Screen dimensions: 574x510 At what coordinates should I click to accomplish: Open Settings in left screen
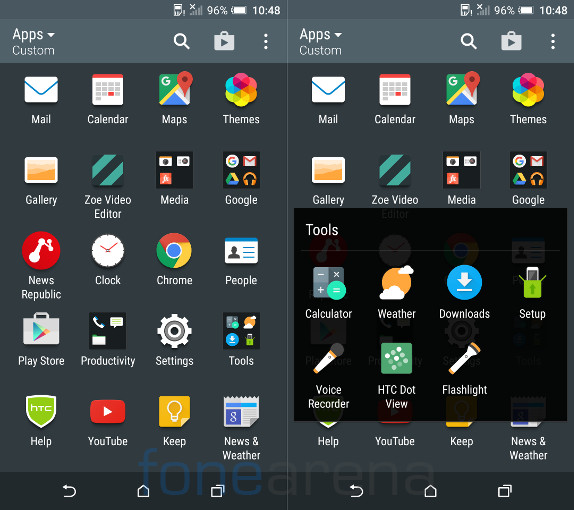tap(174, 331)
